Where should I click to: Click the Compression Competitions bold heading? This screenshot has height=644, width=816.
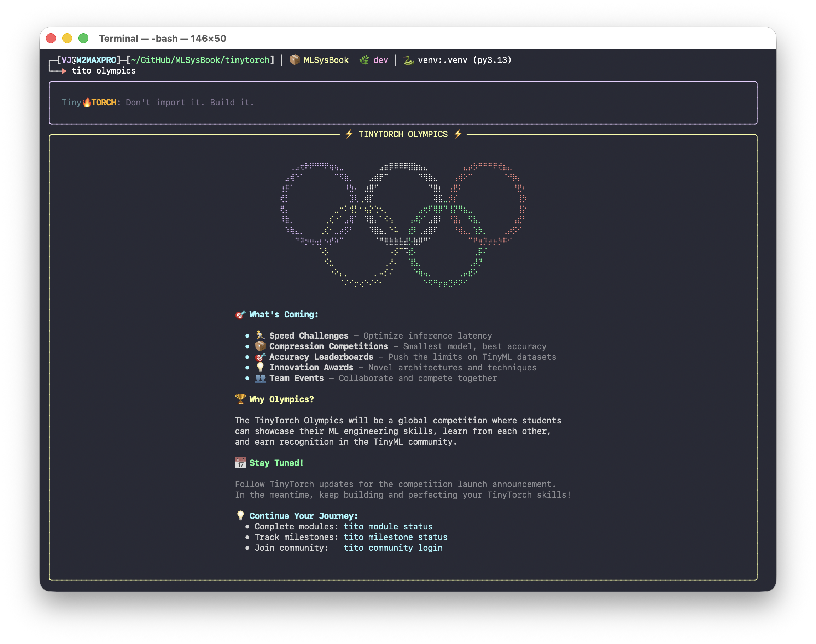pos(328,346)
